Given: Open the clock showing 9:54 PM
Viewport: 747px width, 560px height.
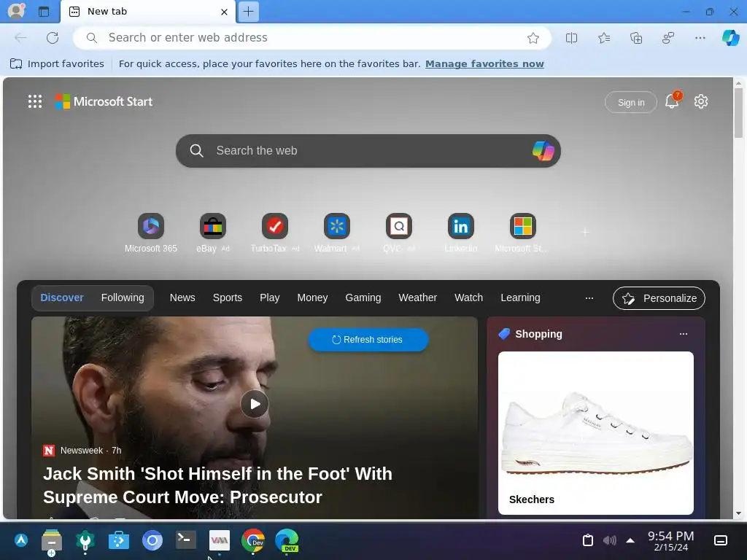Looking at the screenshot, I should pos(671,540).
